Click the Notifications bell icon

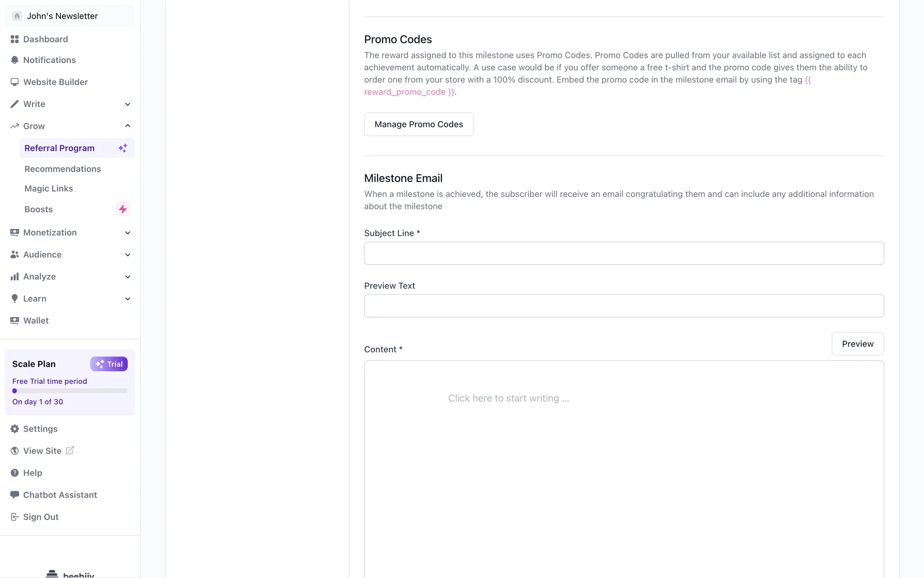pos(14,60)
